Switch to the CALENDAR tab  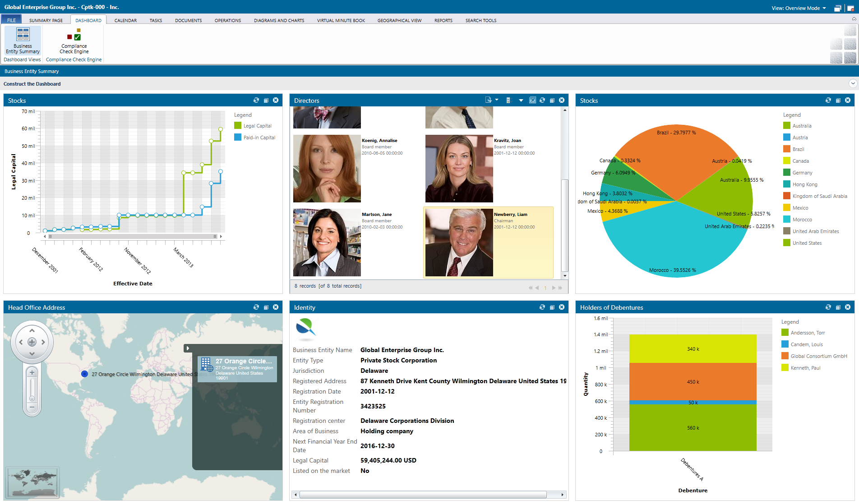click(x=125, y=20)
